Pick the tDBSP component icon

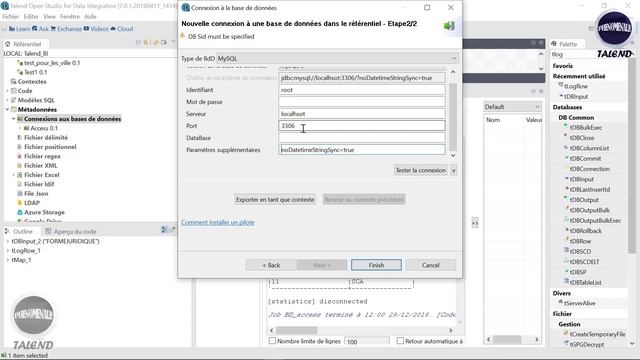coord(566,271)
